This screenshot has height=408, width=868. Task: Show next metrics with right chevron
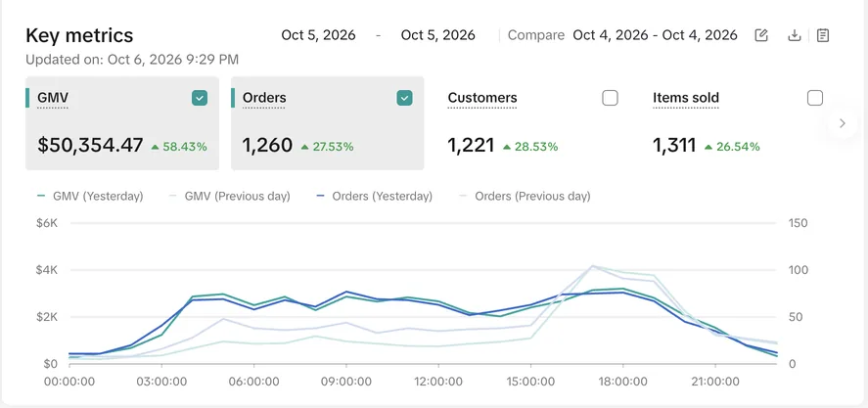[x=842, y=123]
